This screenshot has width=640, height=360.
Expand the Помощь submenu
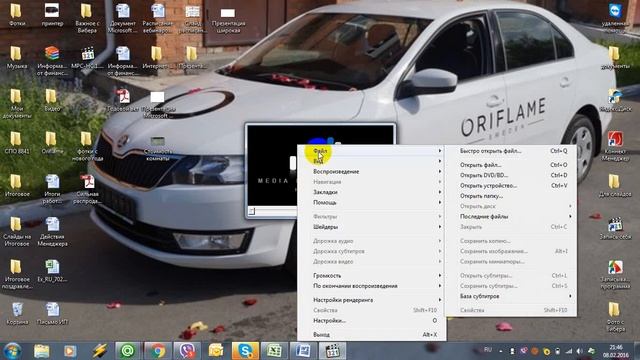click(372, 202)
